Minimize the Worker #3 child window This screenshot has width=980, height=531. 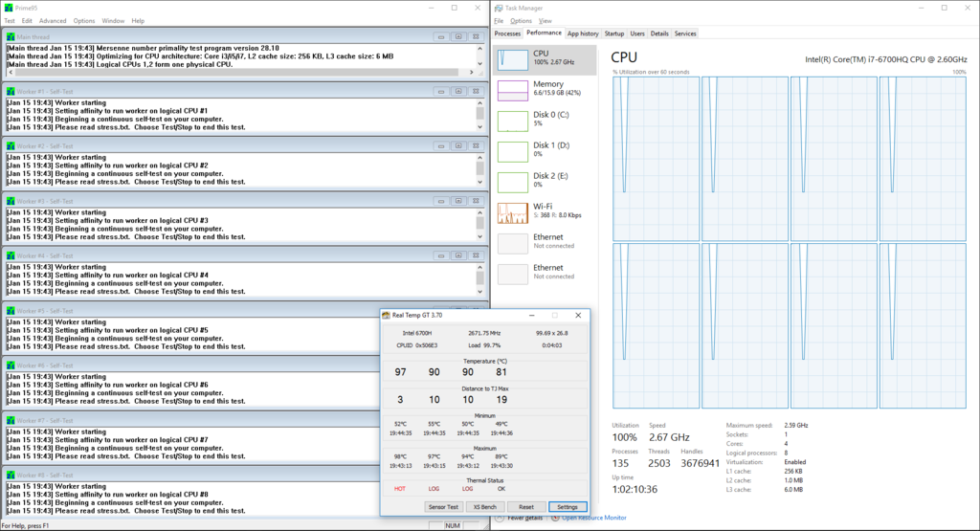pyautogui.click(x=441, y=201)
